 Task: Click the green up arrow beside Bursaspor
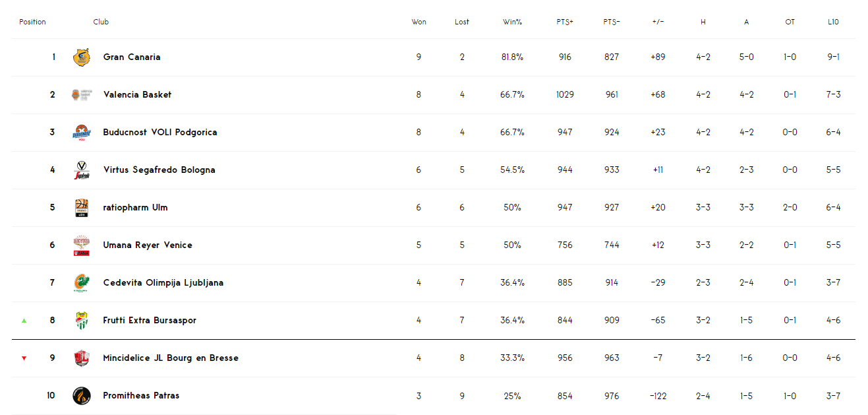click(x=24, y=321)
